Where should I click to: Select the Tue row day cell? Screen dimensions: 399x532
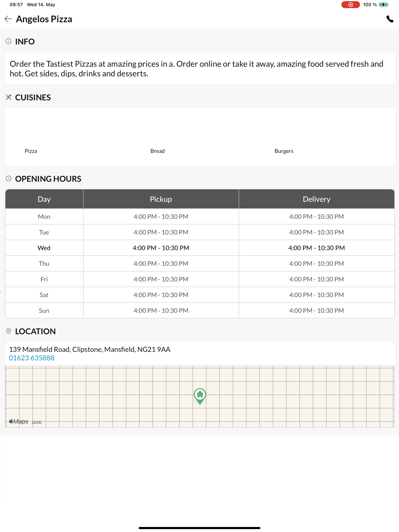(x=44, y=232)
